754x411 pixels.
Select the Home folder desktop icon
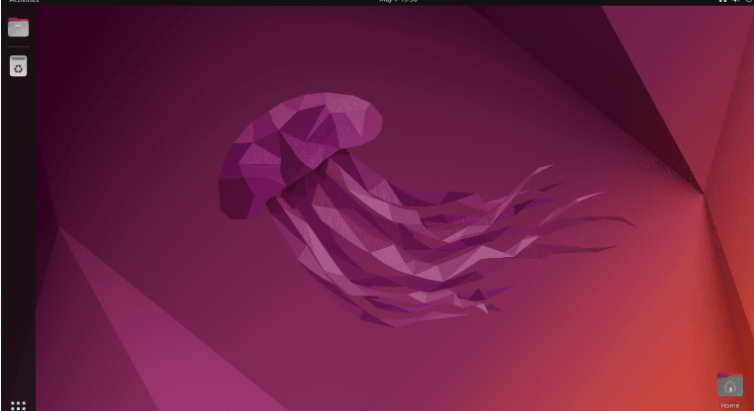coord(729,390)
